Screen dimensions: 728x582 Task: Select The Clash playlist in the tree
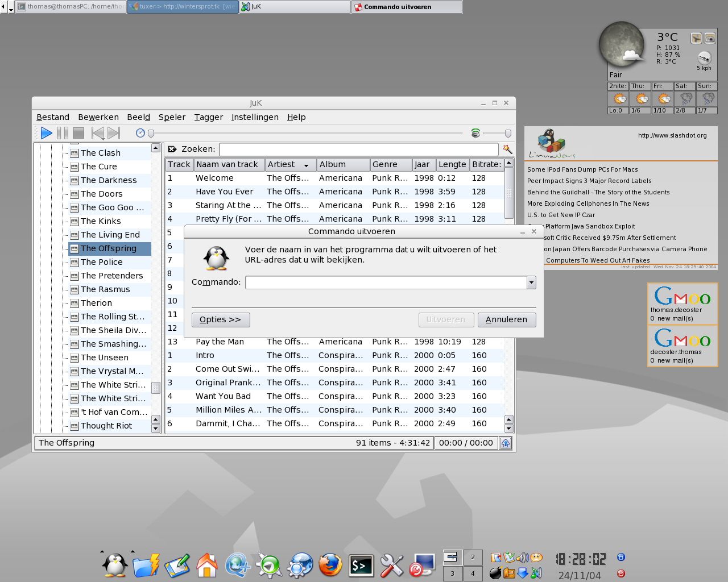(x=100, y=153)
